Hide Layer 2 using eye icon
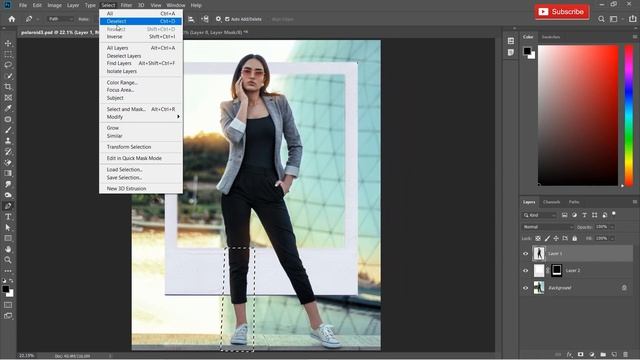The image size is (640, 360). pyautogui.click(x=526, y=271)
